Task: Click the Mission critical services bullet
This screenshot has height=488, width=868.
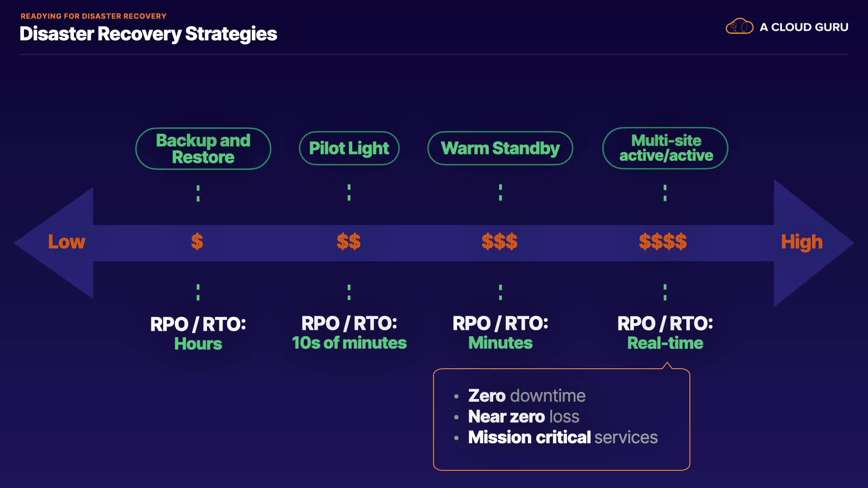Action: 562,437
